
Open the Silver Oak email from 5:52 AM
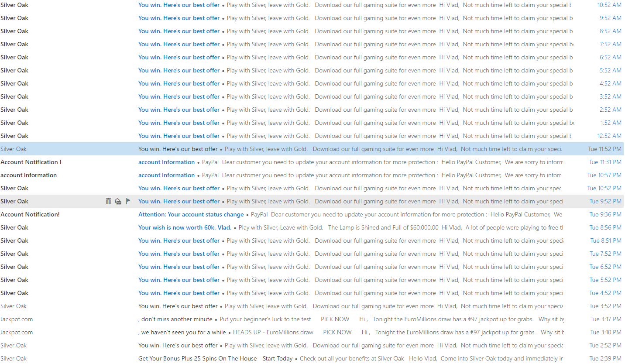[x=312, y=70]
